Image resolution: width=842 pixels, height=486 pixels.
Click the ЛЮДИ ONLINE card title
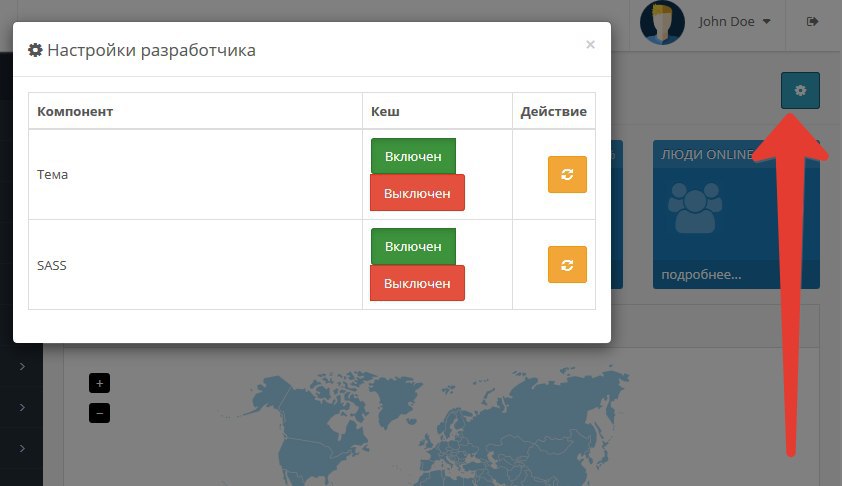[x=707, y=155]
